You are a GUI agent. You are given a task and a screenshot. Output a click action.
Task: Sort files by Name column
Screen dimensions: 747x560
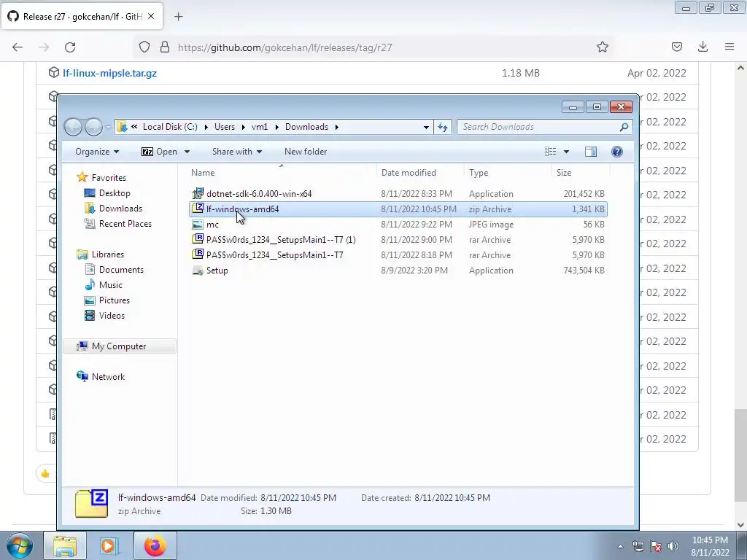(203, 172)
